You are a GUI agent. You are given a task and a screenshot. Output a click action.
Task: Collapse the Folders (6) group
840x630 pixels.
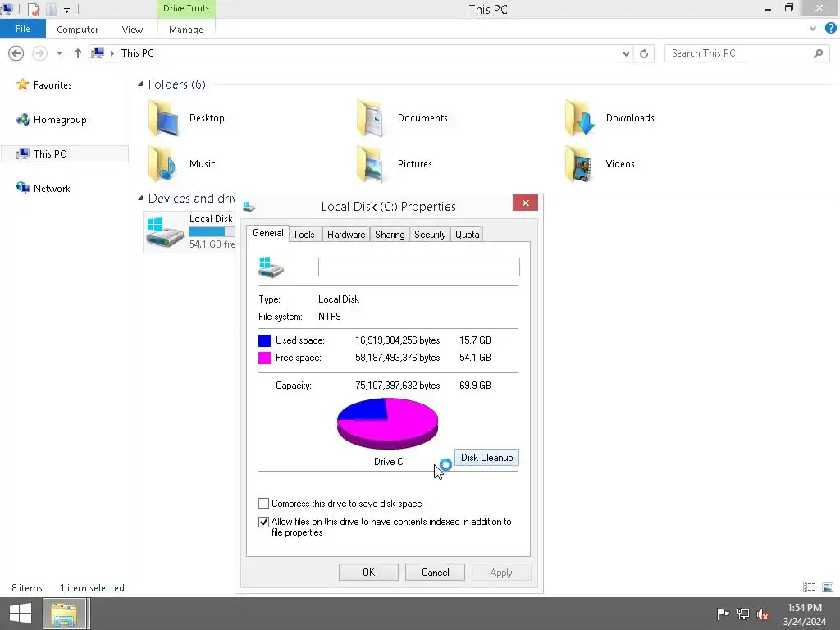[140, 84]
